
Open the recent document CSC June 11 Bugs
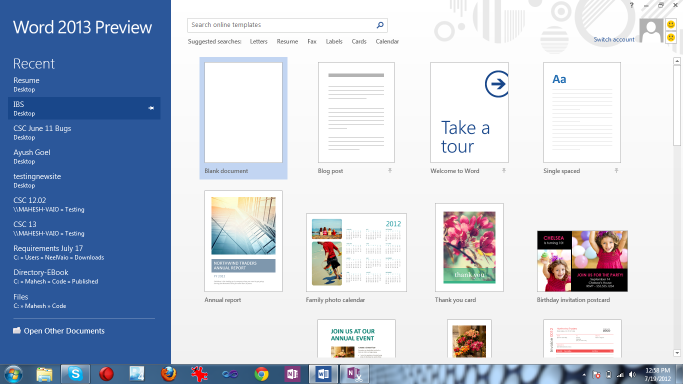point(84,132)
